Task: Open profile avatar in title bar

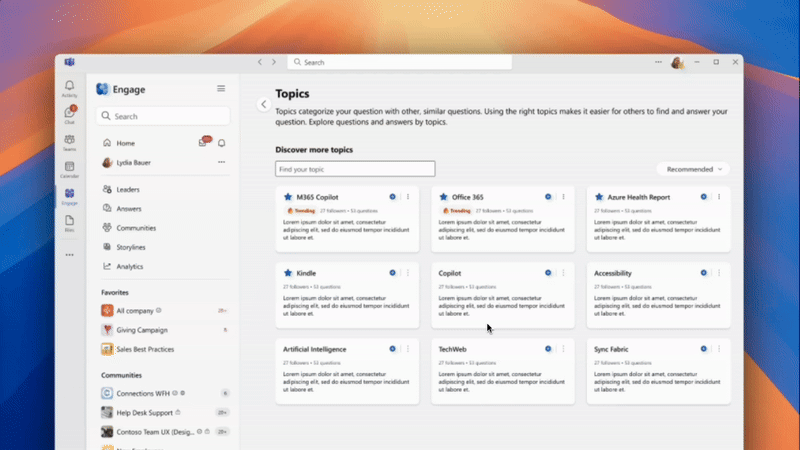Action: point(677,62)
